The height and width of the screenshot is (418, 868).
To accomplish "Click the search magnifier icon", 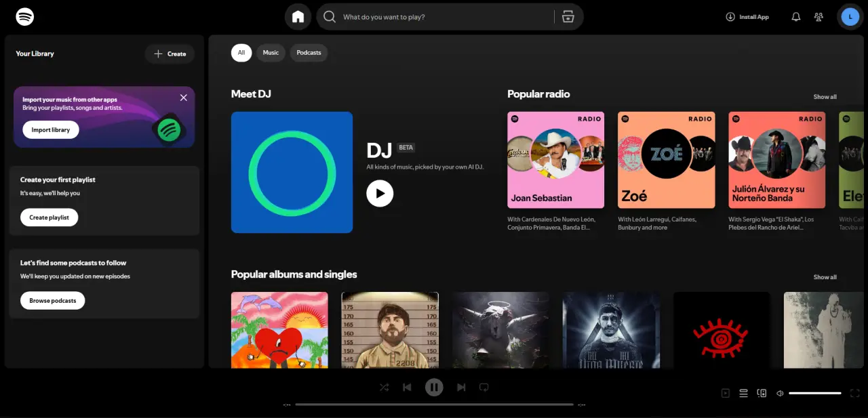I will point(330,17).
